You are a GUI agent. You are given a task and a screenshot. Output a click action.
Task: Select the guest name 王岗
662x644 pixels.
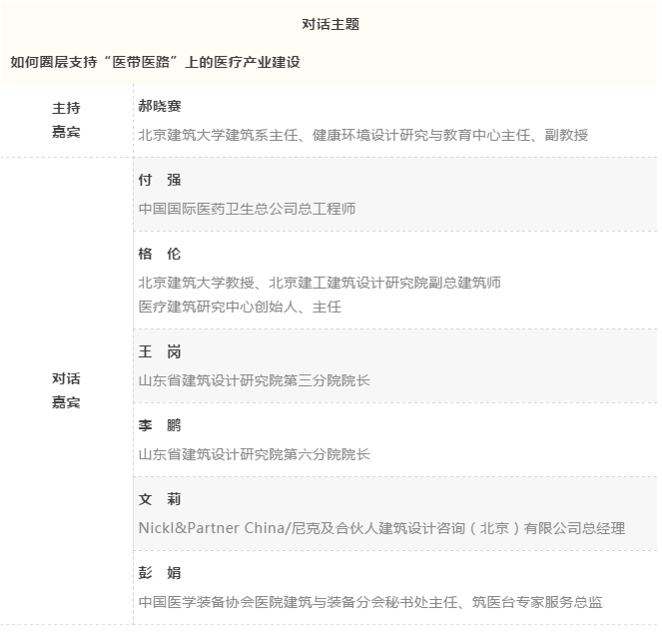pyautogui.click(x=160, y=351)
